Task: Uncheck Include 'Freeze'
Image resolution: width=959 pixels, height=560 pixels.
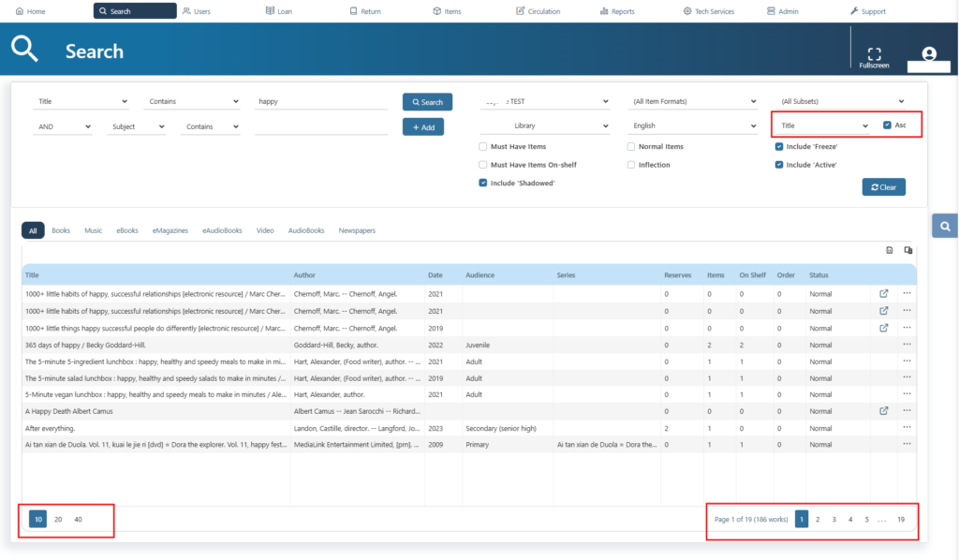Action: coord(778,147)
